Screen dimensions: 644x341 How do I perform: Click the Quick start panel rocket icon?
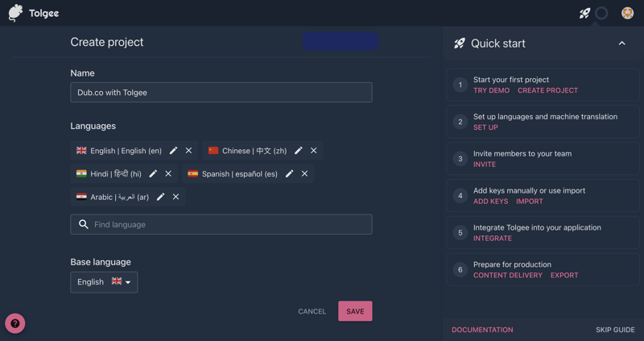(460, 44)
